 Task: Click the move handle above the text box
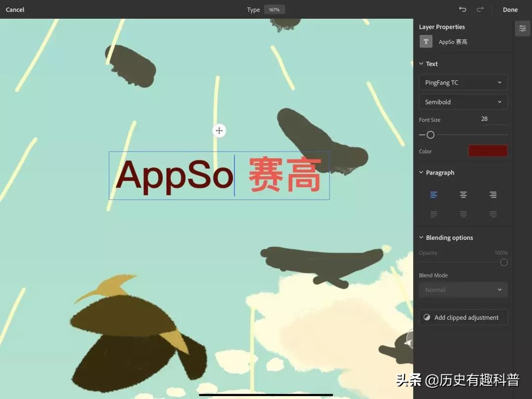219,131
